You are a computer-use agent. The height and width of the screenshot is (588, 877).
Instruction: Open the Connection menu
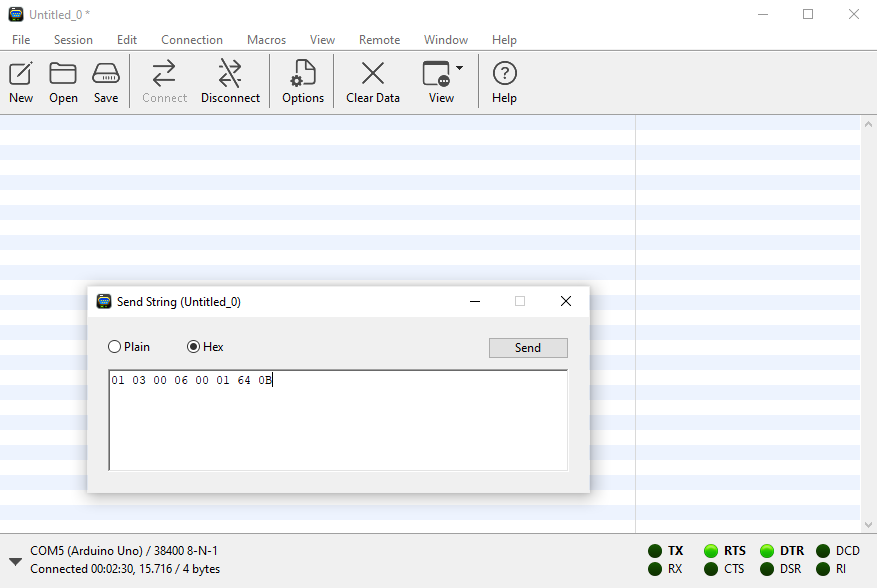pos(192,40)
